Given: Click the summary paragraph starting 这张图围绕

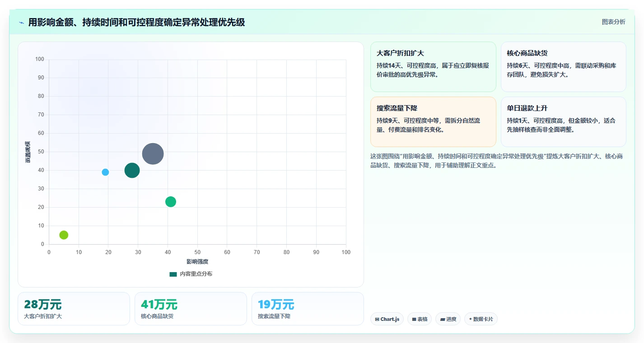Looking at the screenshot, I should click(497, 161).
